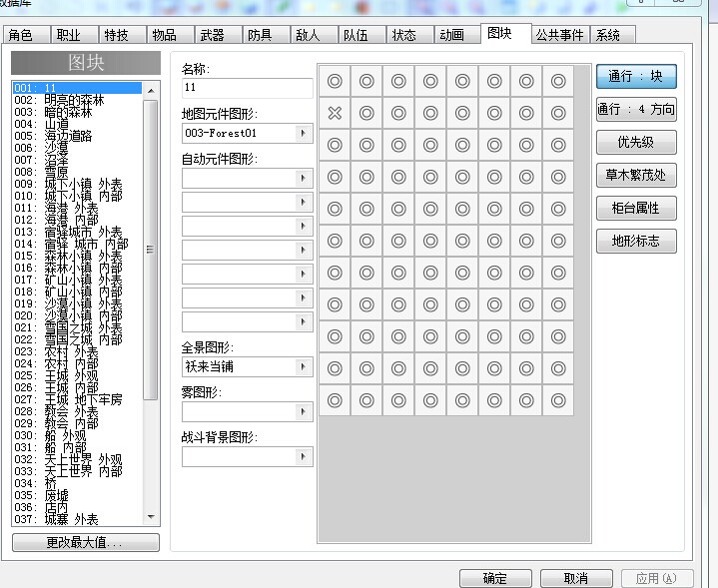Click the 通行 : 4 方向 button
Viewport: 718px width, 588px height.
point(636,109)
